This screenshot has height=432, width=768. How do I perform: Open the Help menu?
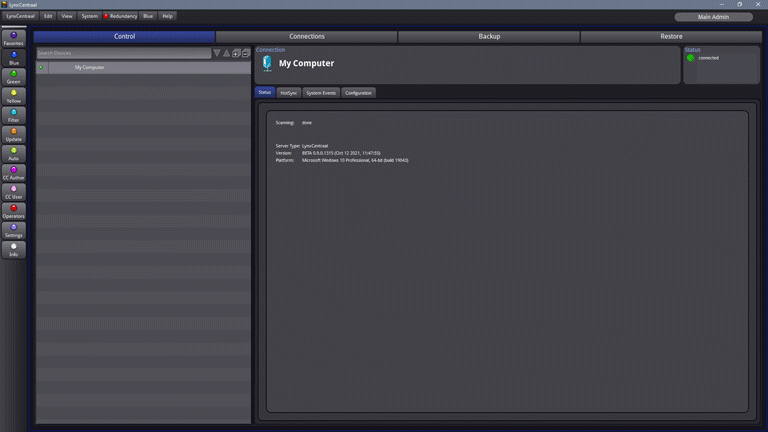[168, 16]
